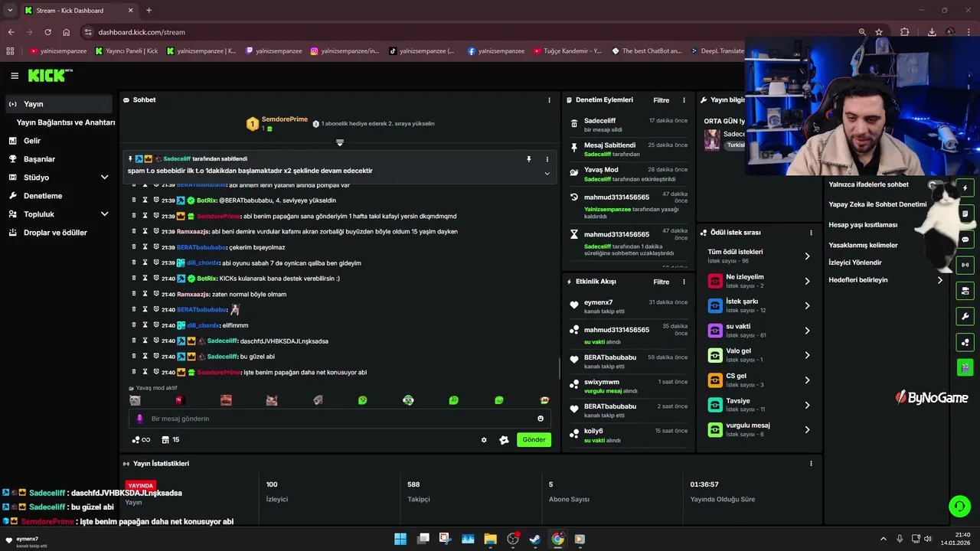Open Tüm ödül istekleri list
980x551 pixels.
point(759,256)
